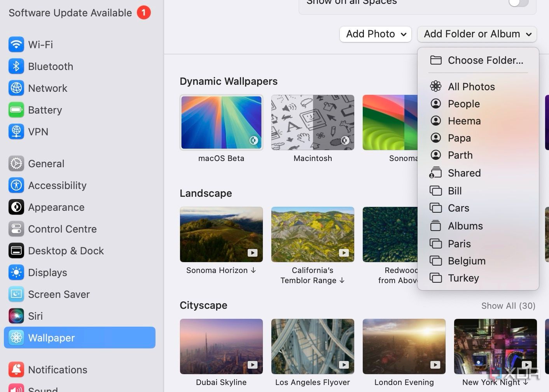Select the Accessibility icon
Viewport: 549px width, 392px height.
coord(16,185)
